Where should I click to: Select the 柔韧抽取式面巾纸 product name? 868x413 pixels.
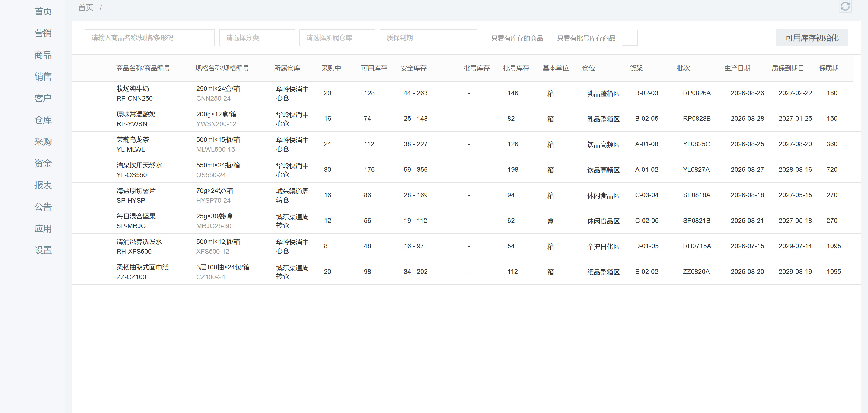pos(142,267)
